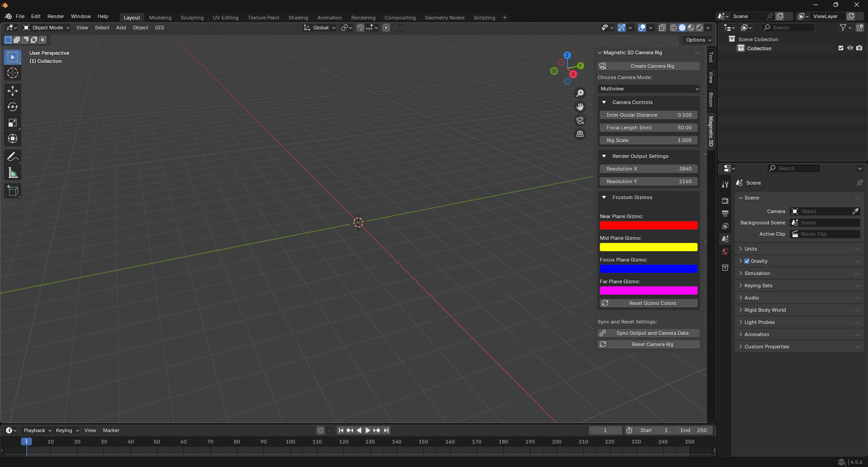
Task: Open the Object Mode dropdown
Action: tap(47, 28)
